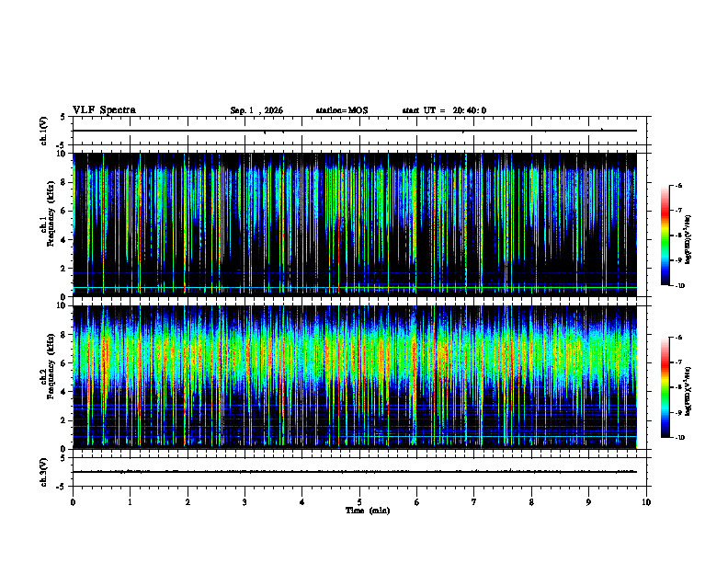This screenshot has width=728, height=563.
Task: Click the station=MOS label
Action: (x=342, y=110)
